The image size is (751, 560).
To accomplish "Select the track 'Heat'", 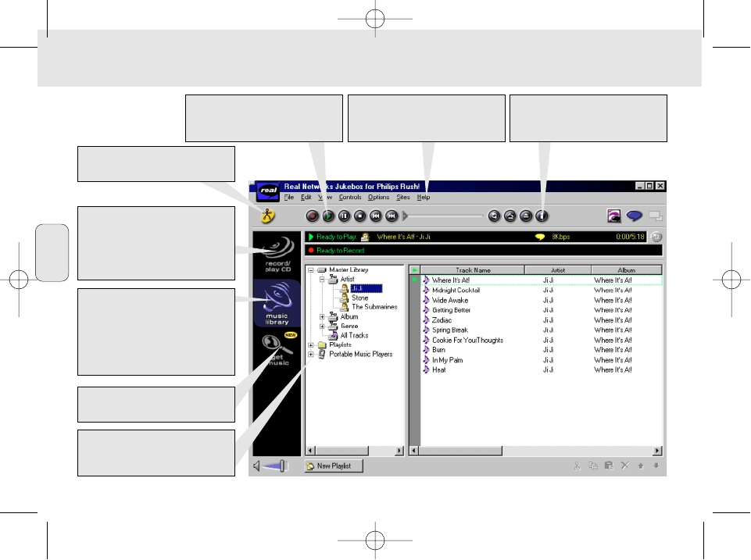I will (438, 370).
